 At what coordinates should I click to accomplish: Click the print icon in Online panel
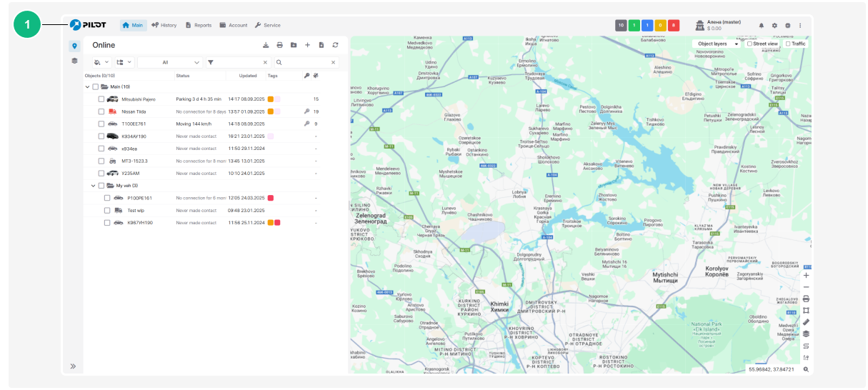tap(280, 45)
